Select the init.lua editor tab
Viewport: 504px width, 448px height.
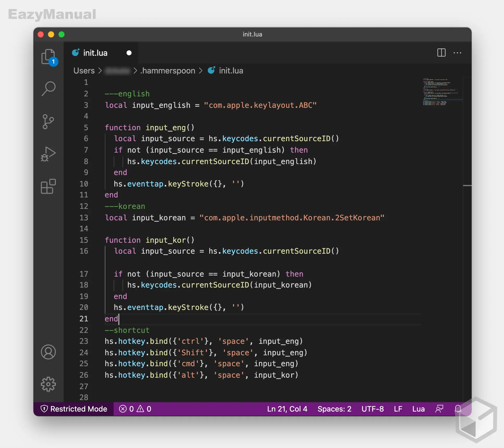coord(95,53)
